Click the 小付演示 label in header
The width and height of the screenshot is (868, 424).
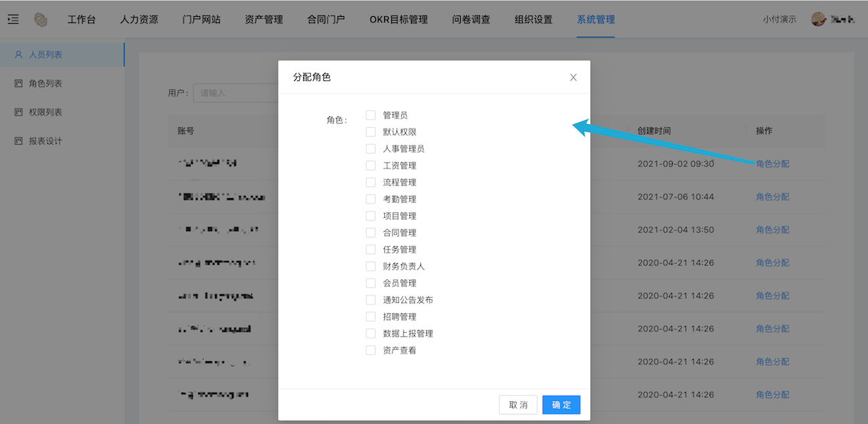[779, 19]
